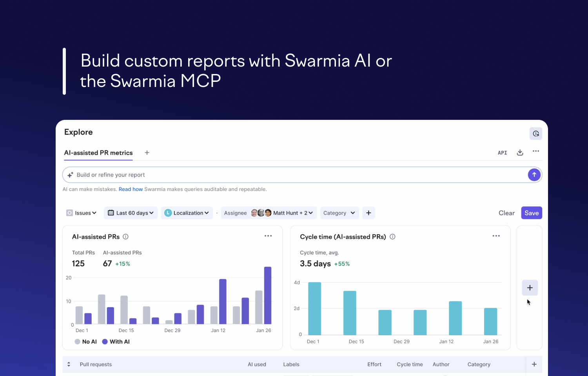Open the Localization team dropdown
The image size is (588, 376).
[187, 213]
